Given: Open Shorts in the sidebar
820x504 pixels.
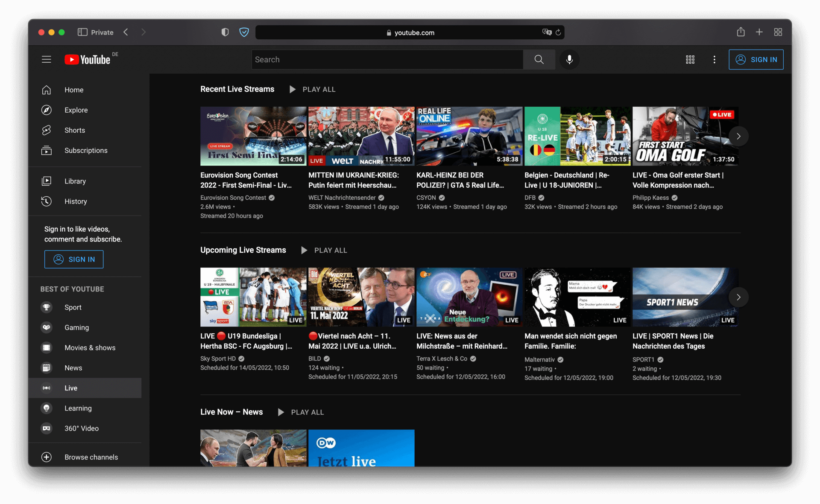Looking at the screenshot, I should coord(85,130).
